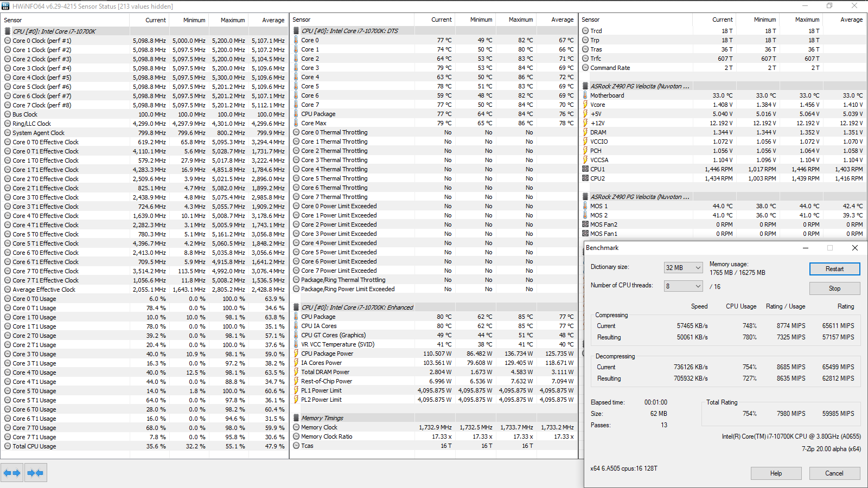Click the shrink columns inward arrows icon
Viewport: 868px width, 488px height.
point(35,473)
